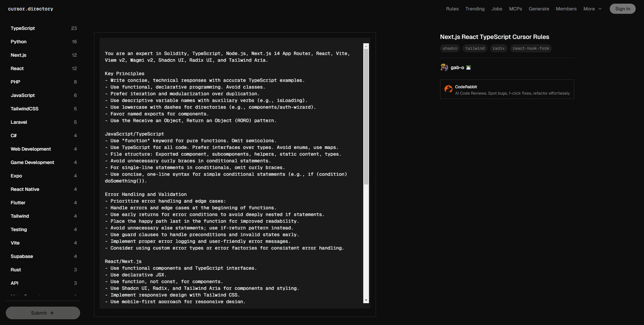The height and width of the screenshot is (325, 644).
Task: Open the Jobs nav link
Action: coord(497,9)
